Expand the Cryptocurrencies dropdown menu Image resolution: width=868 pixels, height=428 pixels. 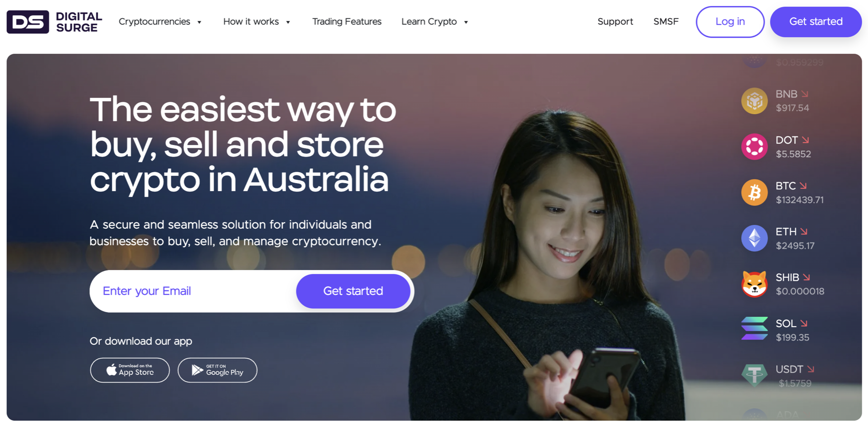click(x=160, y=22)
